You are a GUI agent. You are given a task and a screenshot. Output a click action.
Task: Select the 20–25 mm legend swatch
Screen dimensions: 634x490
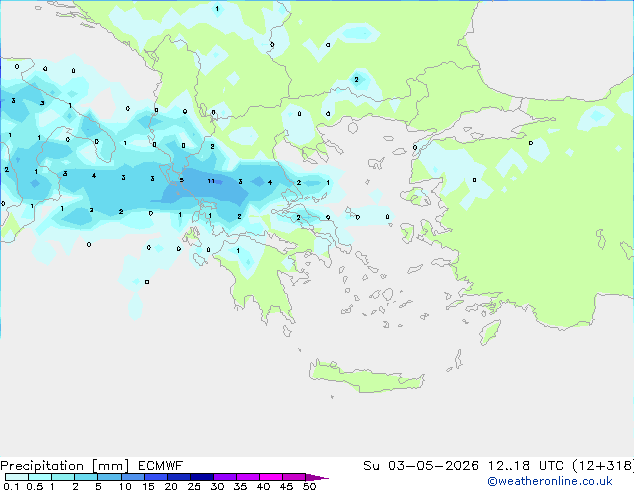[x=179, y=477]
